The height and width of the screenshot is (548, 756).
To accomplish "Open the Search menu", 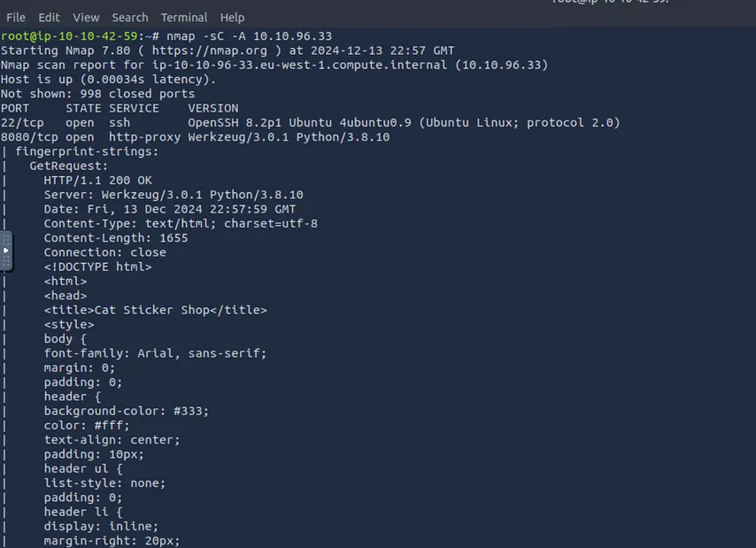I will click(130, 18).
